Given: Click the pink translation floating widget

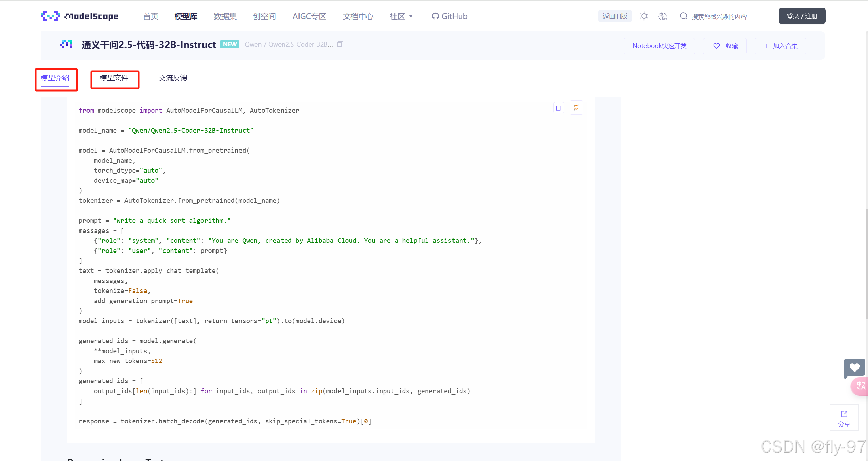Looking at the screenshot, I should tap(860, 386).
